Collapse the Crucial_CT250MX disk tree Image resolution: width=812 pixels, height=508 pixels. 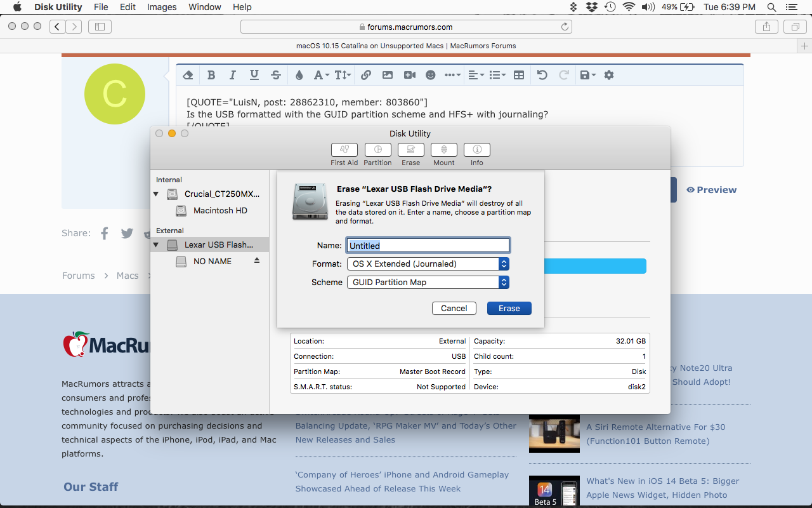click(x=156, y=194)
